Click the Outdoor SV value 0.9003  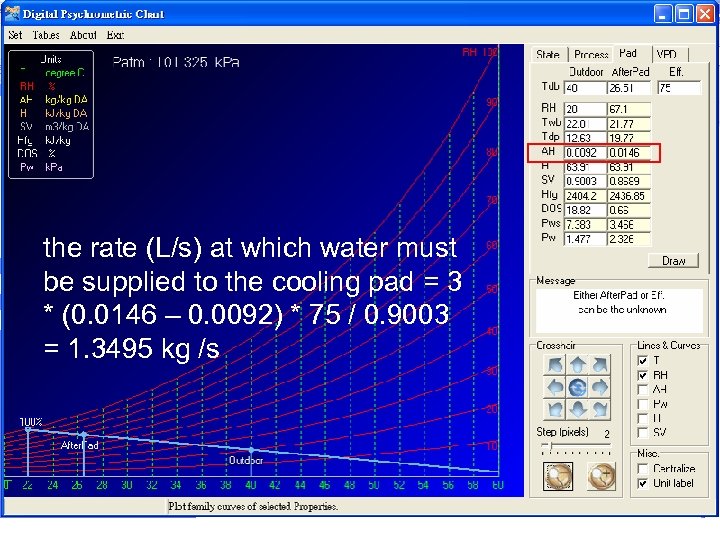(585, 181)
